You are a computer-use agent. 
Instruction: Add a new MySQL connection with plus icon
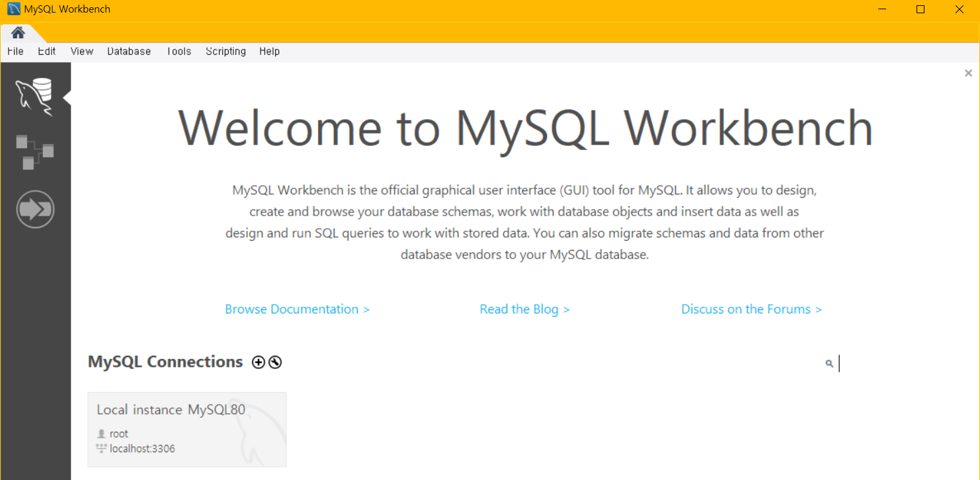(x=259, y=362)
